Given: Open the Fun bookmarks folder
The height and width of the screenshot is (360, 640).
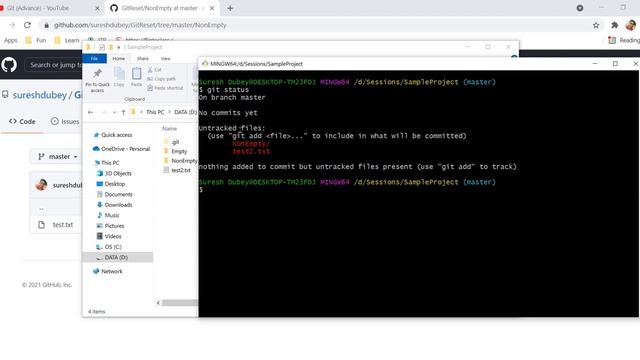Looking at the screenshot, I should tap(36, 40).
